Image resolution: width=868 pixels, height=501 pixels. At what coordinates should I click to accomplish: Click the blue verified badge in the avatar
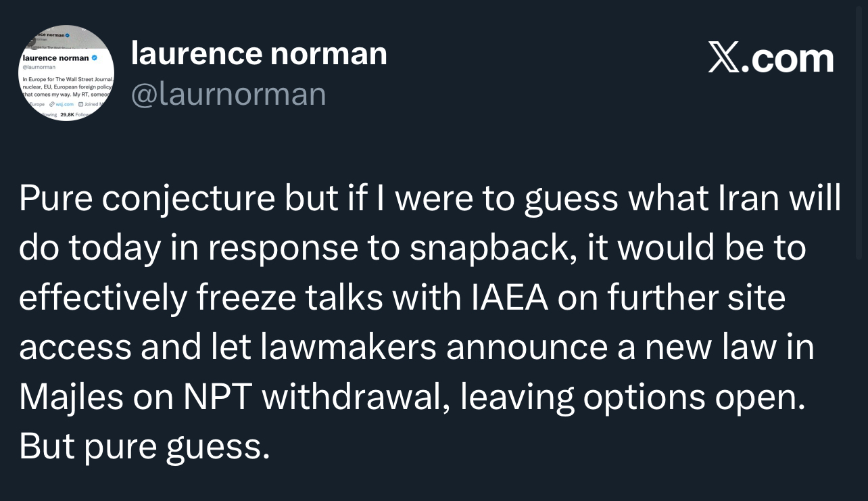pos(95,58)
